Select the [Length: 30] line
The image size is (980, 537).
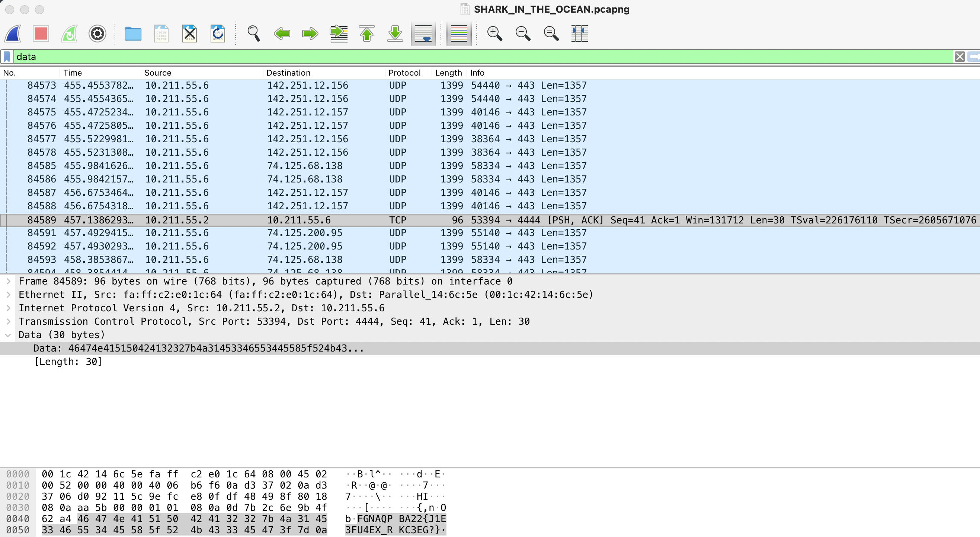pos(490,362)
